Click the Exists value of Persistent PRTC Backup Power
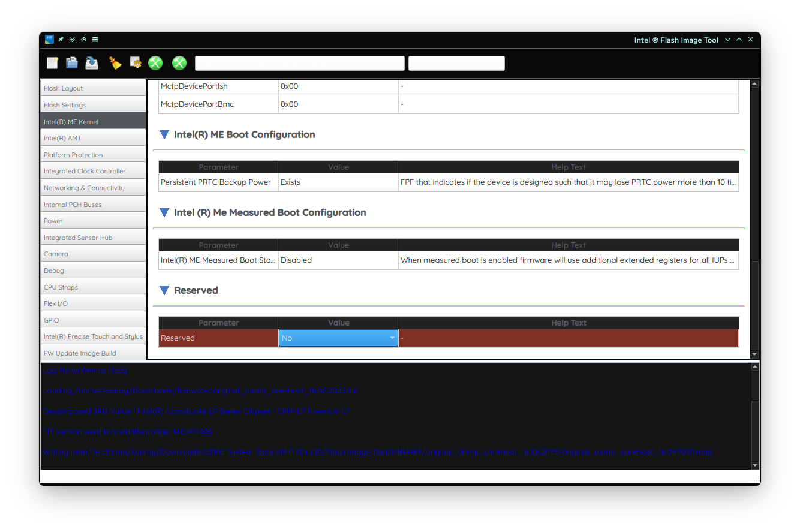Image resolution: width=800 pixels, height=532 pixels. pos(338,182)
